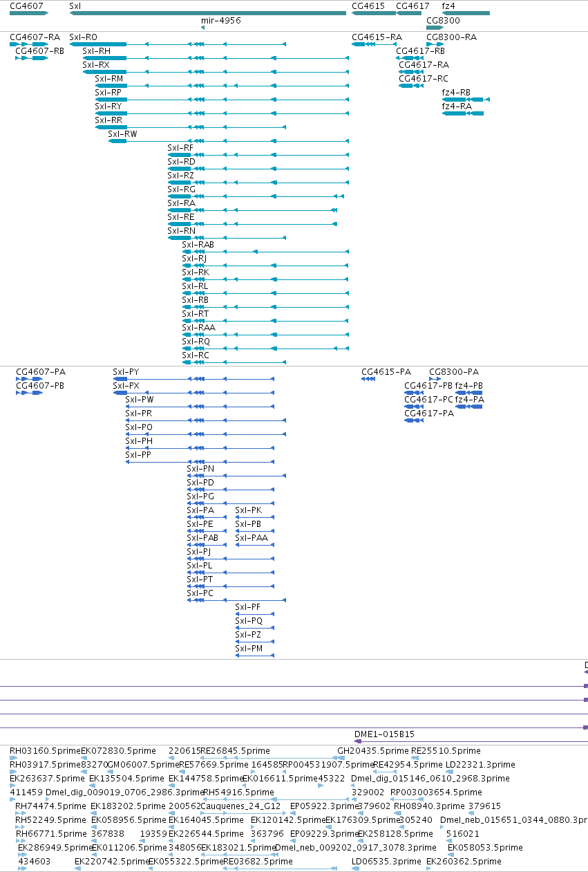Click the CG8300 gene label
Image resolution: width=588 pixels, height=872 pixels.
coord(443,21)
